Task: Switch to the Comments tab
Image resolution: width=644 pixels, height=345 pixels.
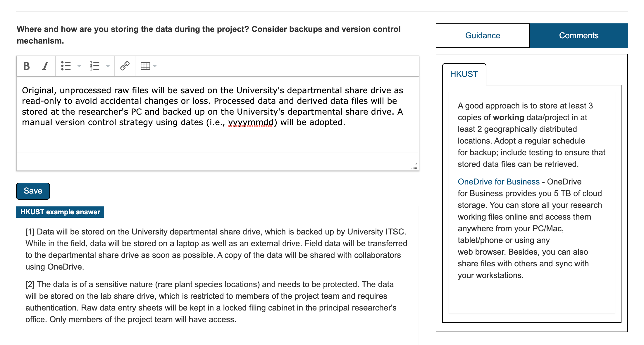Action: [x=578, y=36]
